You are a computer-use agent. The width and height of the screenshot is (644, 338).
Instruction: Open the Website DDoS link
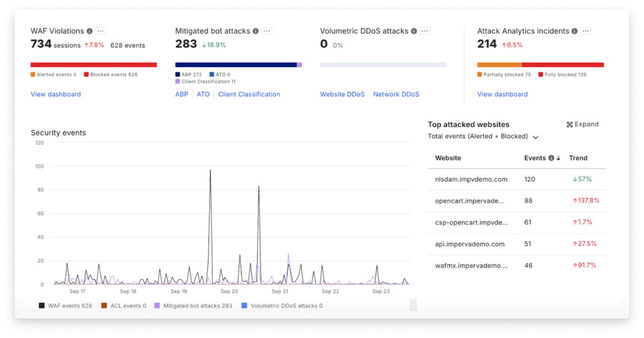[342, 94]
